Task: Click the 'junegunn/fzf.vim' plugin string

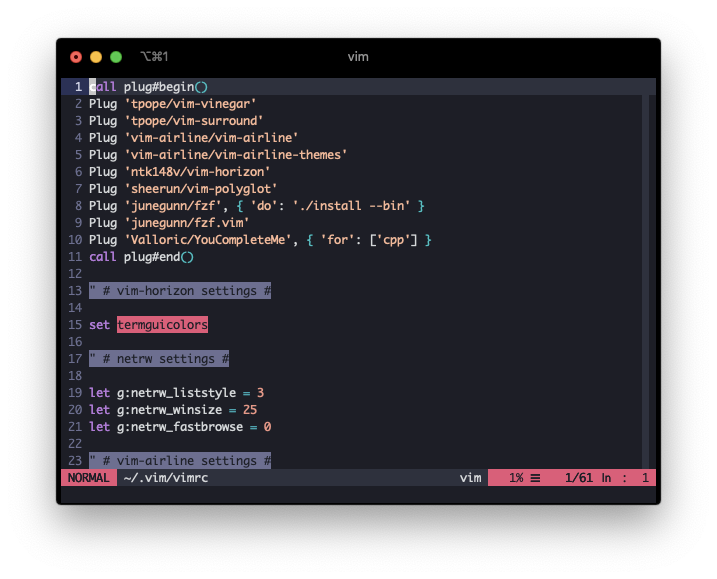Action: (x=187, y=223)
